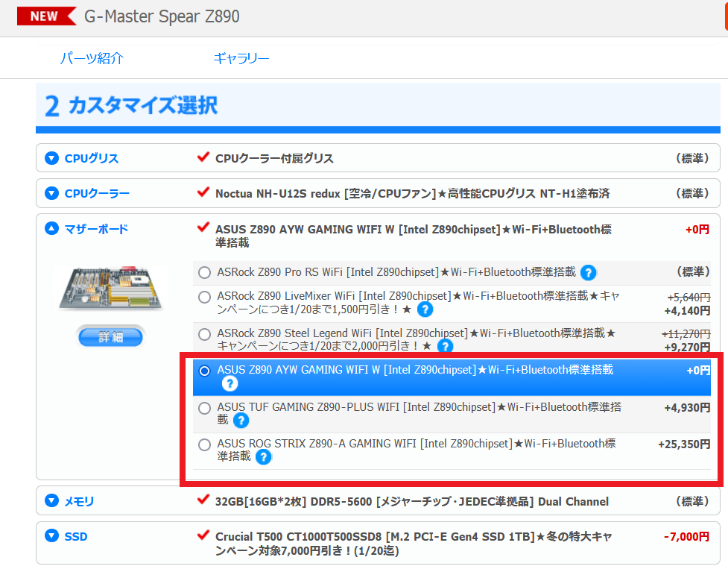
Task: Click the +25,350円 price text
Action: [x=684, y=444]
